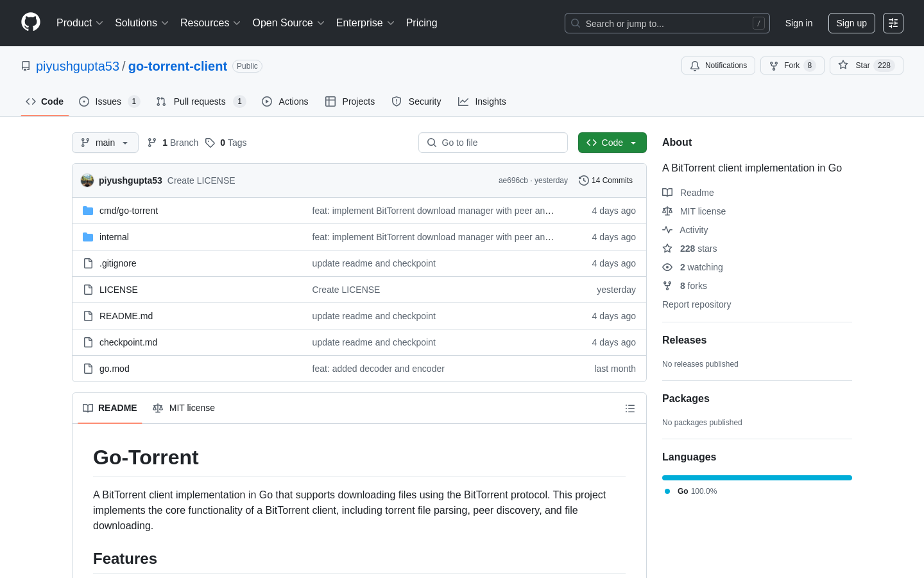Viewport: 924px width, 578px height.
Task: Expand the Open Source menu
Action: pos(289,22)
